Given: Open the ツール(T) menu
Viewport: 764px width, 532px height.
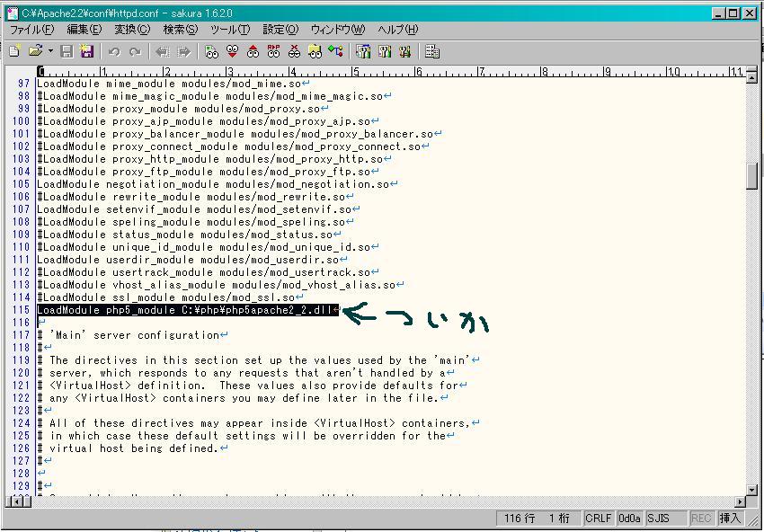Looking at the screenshot, I should 230,30.
